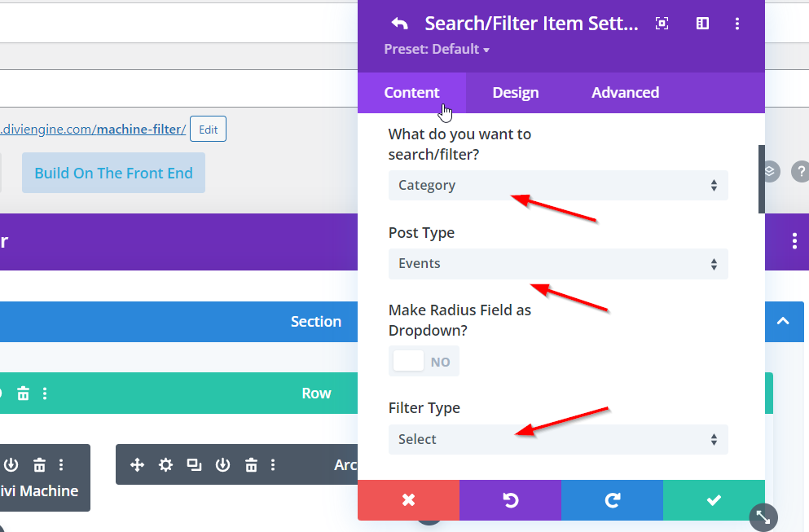
Task: Click the move handle on the Arc module
Action: tap(138, 465)
